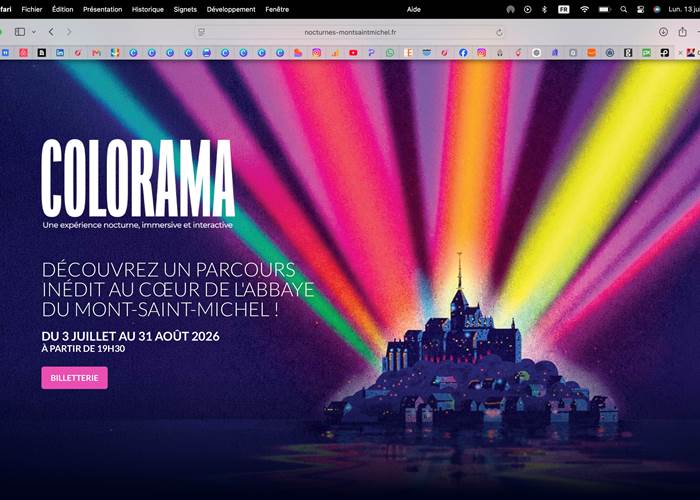Open the Présentation menu

point(102,9)
